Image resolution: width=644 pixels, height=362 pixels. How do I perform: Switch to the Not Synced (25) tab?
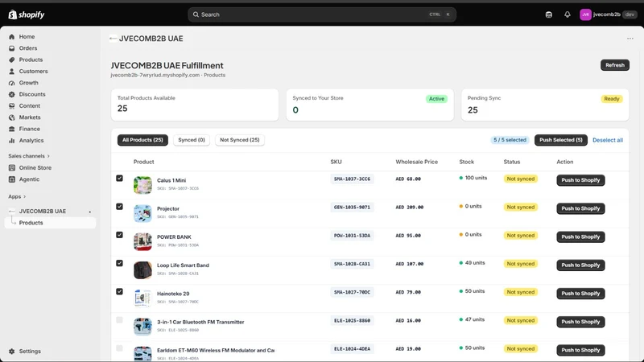[x=240, y=140]
